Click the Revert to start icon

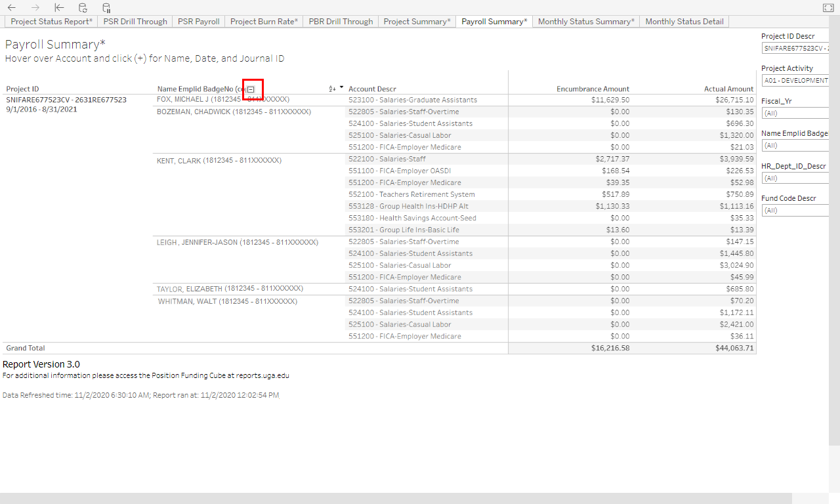[59, 8]
